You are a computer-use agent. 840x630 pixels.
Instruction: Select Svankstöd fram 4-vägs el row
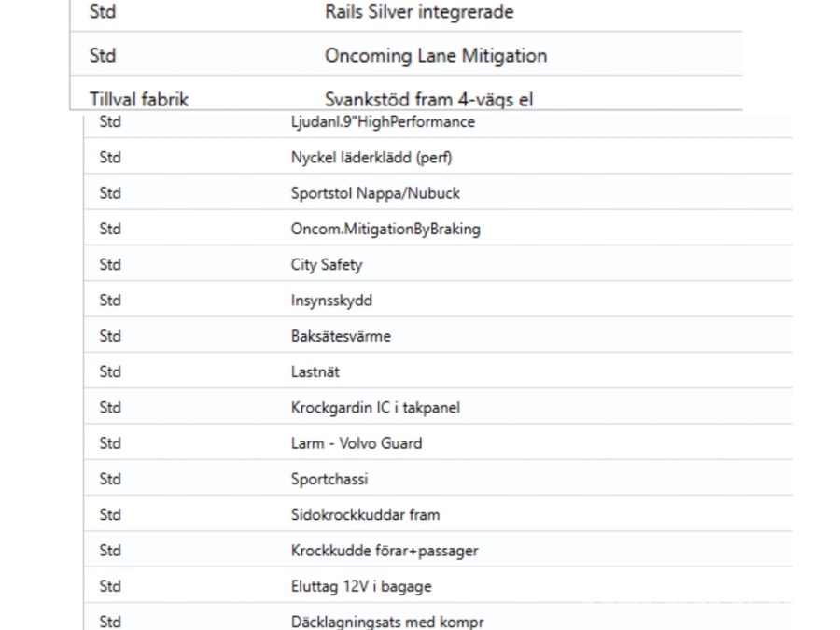point(428,99)
